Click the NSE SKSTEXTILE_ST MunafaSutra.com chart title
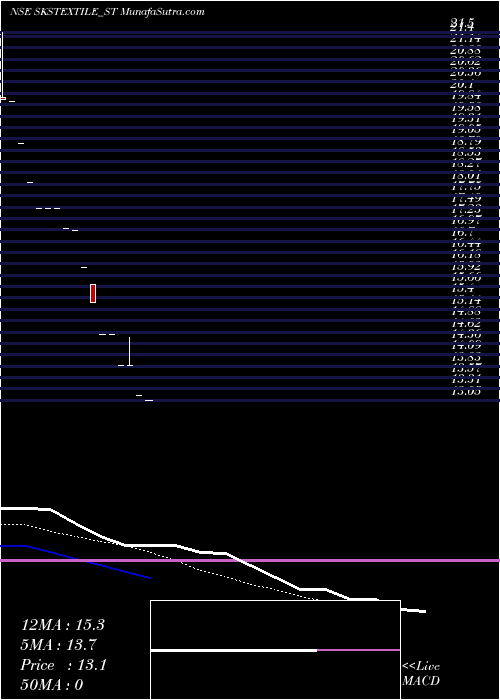 [x=107, y=12]
